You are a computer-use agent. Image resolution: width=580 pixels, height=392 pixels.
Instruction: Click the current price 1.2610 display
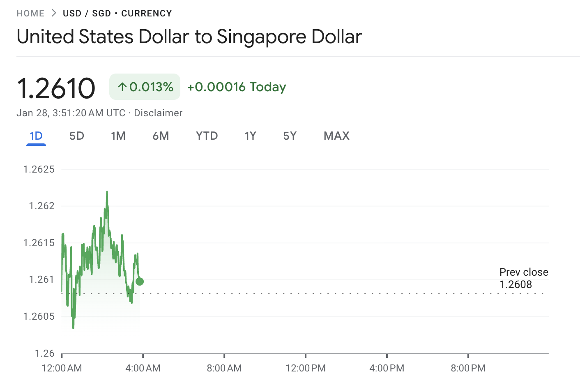click(56, 87)
